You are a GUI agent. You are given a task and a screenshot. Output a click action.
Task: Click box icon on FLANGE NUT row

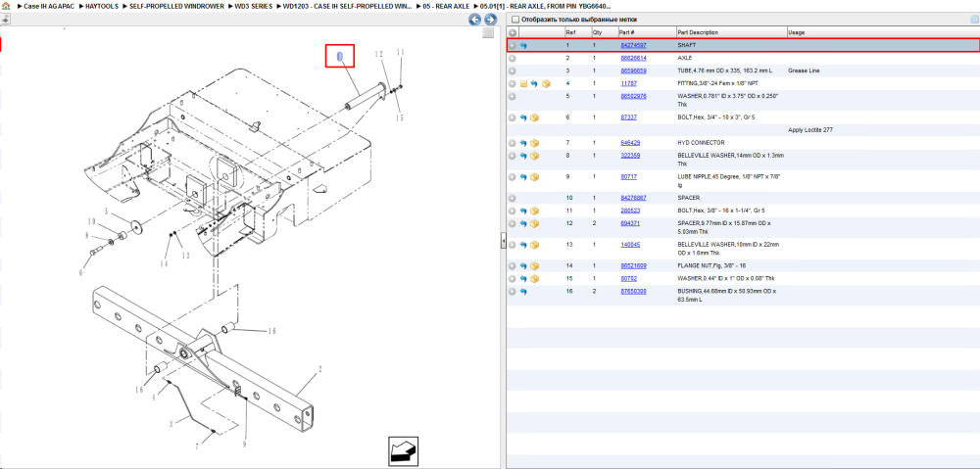click(x=535, y=266)
